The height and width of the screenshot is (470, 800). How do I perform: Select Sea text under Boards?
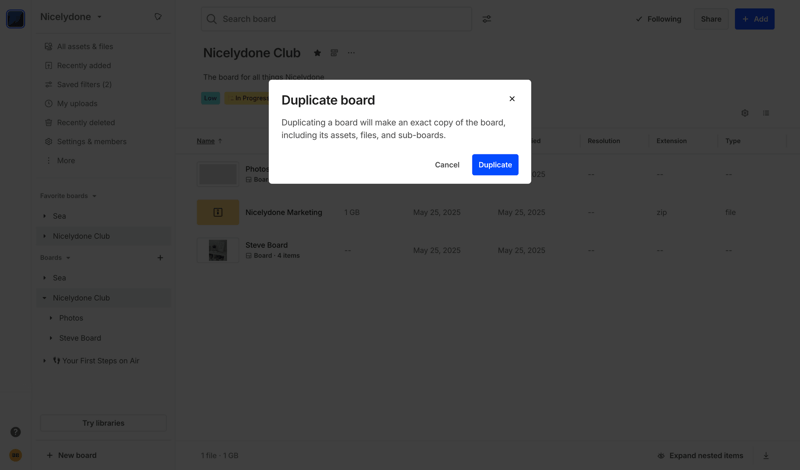coord(59,278)
